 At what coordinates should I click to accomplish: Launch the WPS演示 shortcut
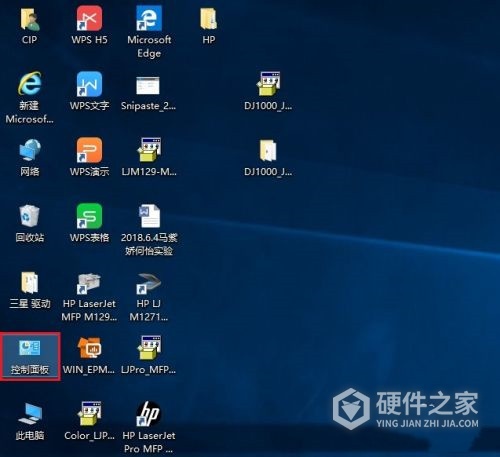pyautogui.click(x=89, y=150)
